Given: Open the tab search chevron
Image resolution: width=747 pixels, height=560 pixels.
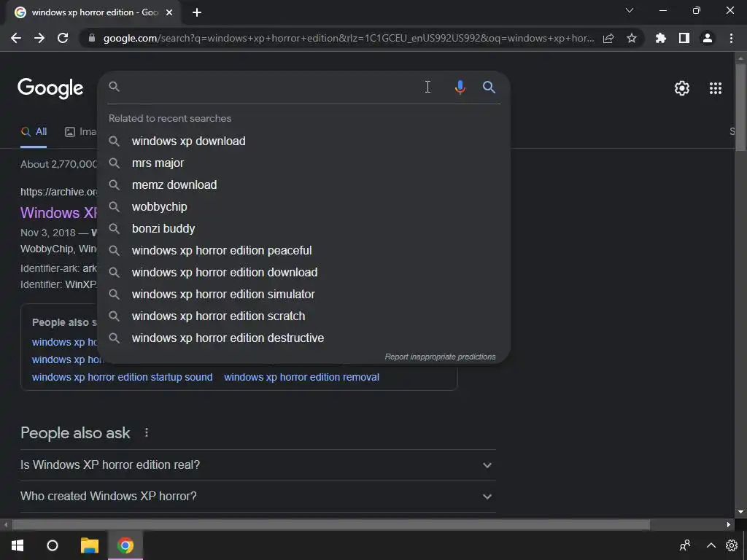Looking at the screenshot, I should tap(630, 10).
